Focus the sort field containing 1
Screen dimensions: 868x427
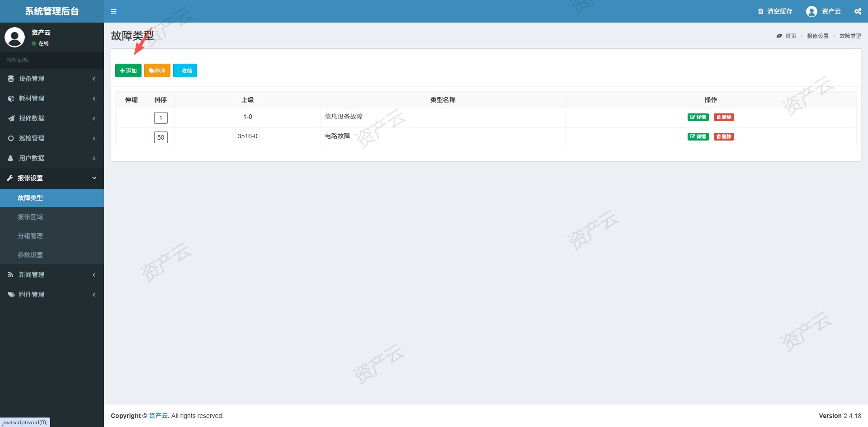pyautogui.click(x=161, y=118)
